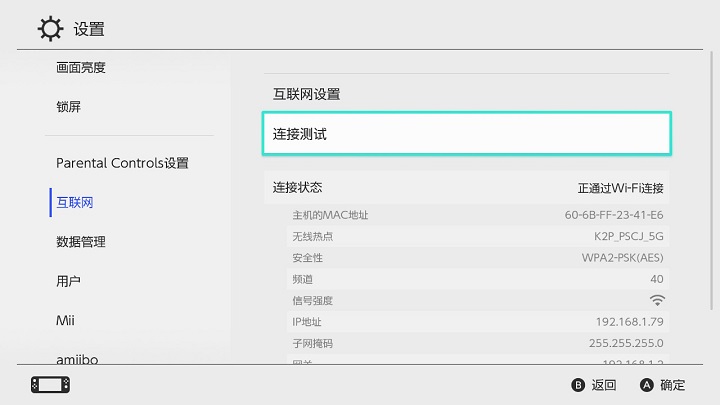Click the settings gear icon

pos(50,29)
